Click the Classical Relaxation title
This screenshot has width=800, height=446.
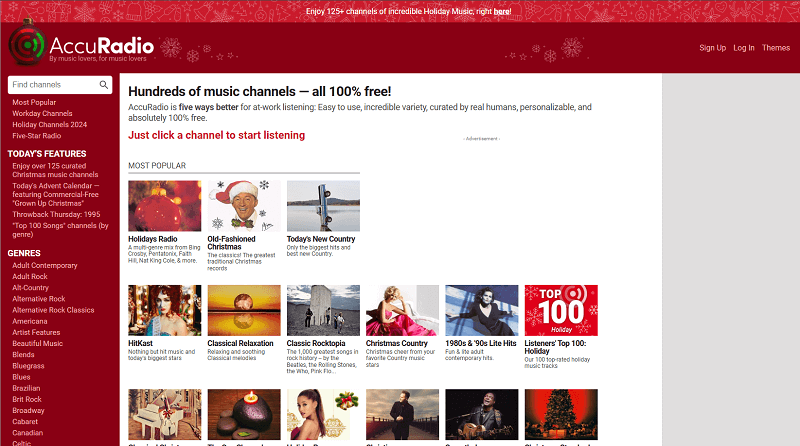tap(240, 343)
